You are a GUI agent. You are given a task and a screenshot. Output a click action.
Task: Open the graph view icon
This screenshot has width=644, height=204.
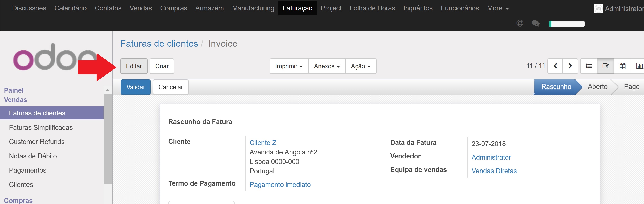[x=639, y=66]
